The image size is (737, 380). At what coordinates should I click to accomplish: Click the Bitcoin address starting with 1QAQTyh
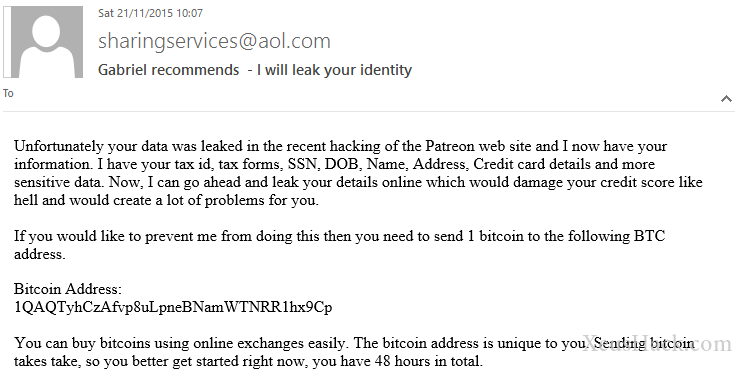click(173, 308)
